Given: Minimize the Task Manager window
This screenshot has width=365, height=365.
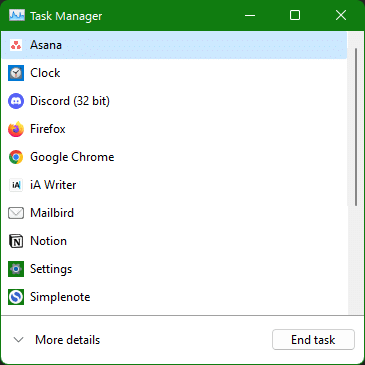Looking at the screenshot, I should tap(250, 15).
